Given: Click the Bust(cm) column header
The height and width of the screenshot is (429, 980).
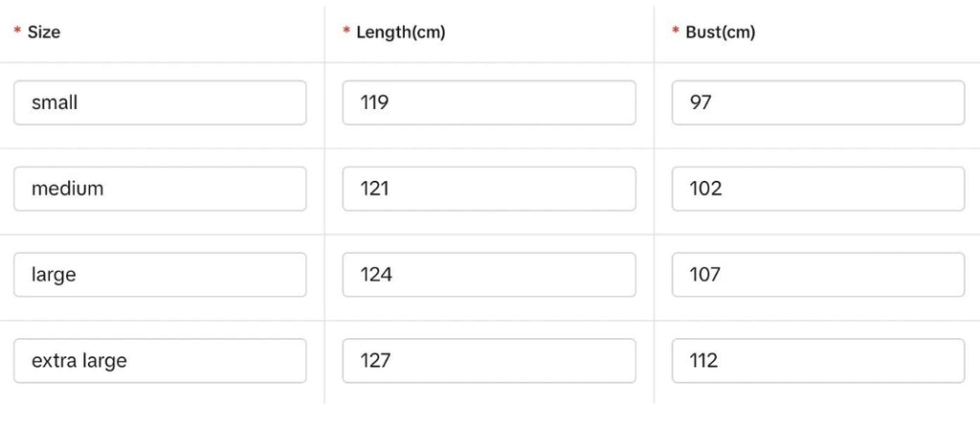Looking at the screenshot, I should tap(721, 33).
